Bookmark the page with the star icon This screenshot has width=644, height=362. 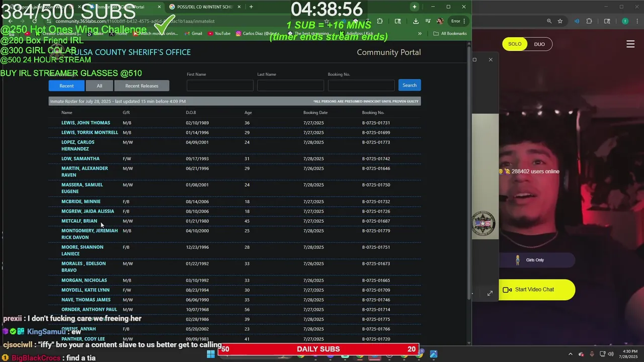[x=560, y=21]
